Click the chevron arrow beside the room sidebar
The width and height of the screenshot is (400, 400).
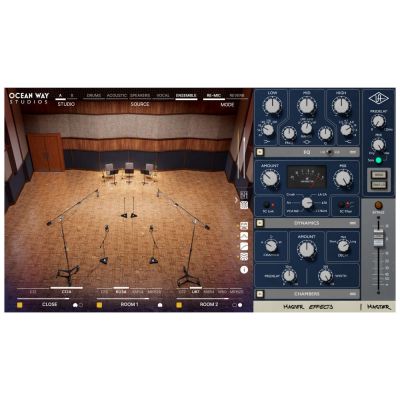[236, 200]
